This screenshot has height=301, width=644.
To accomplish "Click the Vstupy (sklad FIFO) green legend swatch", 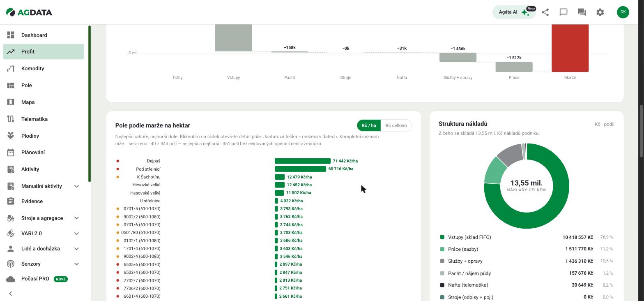I will tap(442, 237).
